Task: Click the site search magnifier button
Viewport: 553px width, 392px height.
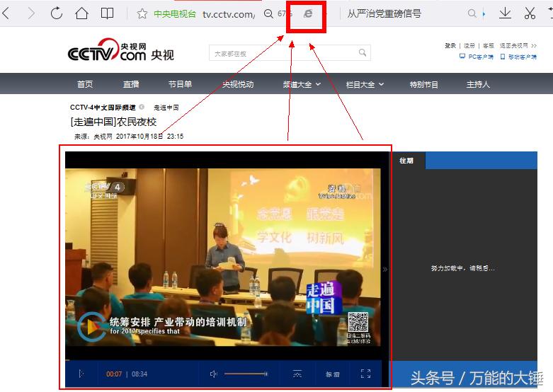Action: tap(363, 52)
